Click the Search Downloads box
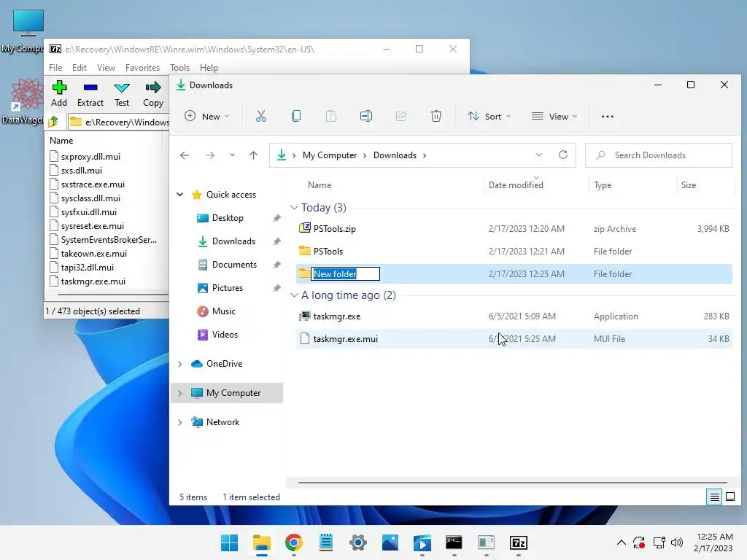Viewport: 747px width, 560px height. [659, 155]
